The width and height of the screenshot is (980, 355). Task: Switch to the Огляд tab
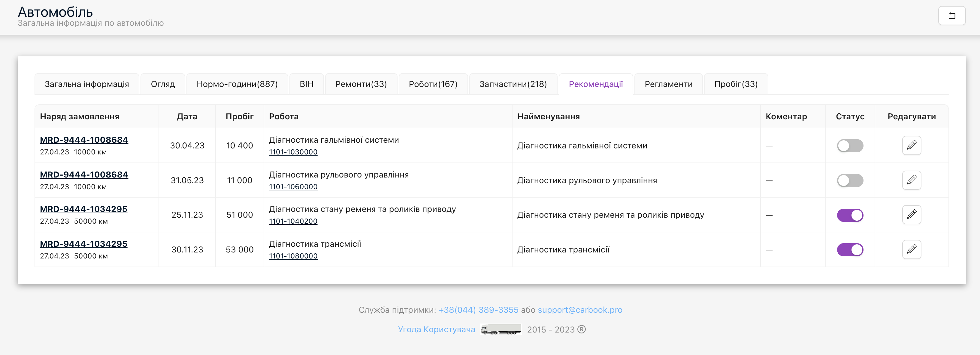pos(163,84)
